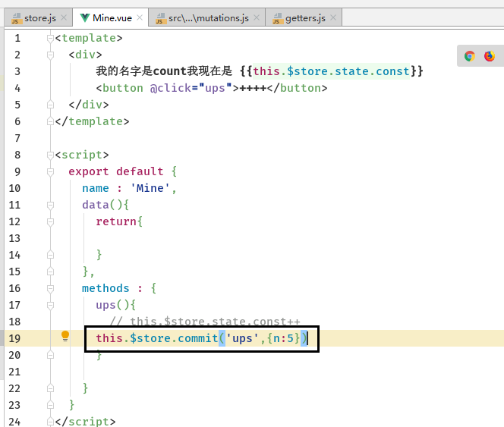Fold the return block on line 12
The width and height of the screenshot is (504, 427).
click(50, 222)
